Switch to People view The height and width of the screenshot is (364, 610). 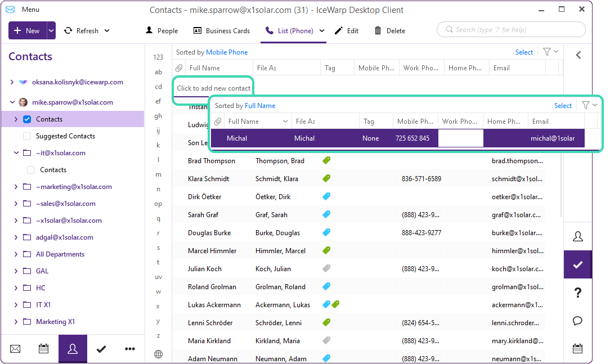(162, 31)
